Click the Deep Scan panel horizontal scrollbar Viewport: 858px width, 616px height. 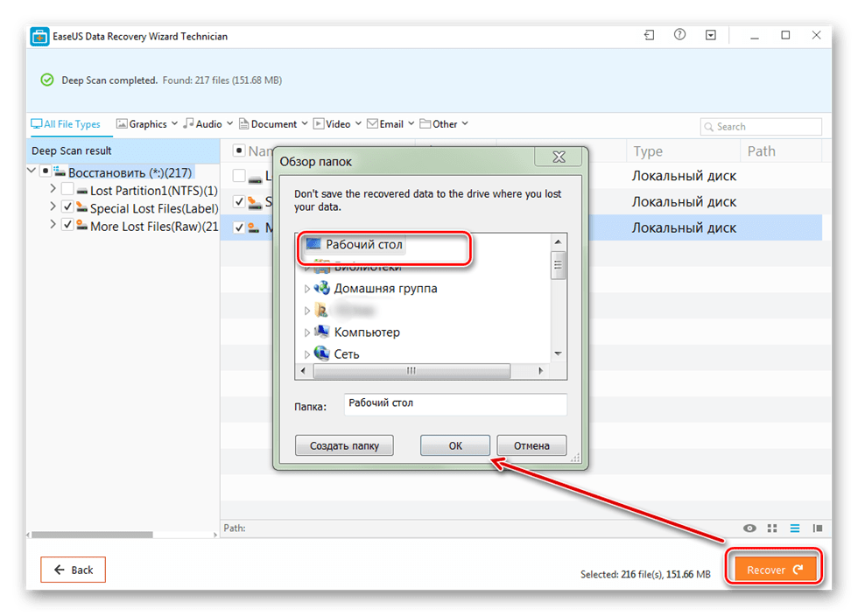coord(92,535)
